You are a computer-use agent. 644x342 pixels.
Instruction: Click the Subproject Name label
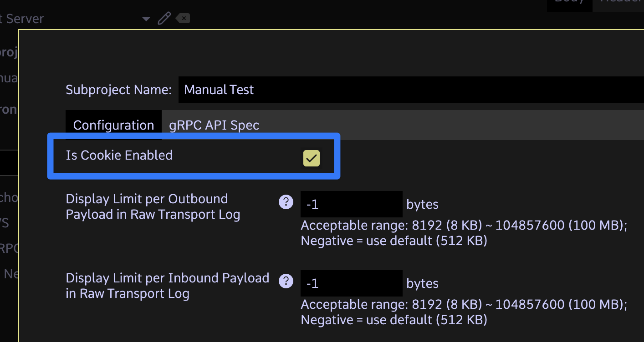[x=119, y=90]
